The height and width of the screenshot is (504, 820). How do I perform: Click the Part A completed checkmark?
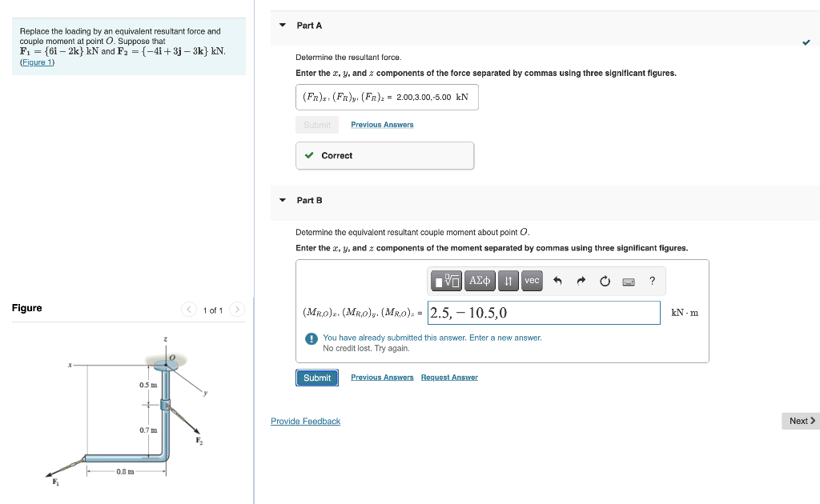(x=806, y=42)
